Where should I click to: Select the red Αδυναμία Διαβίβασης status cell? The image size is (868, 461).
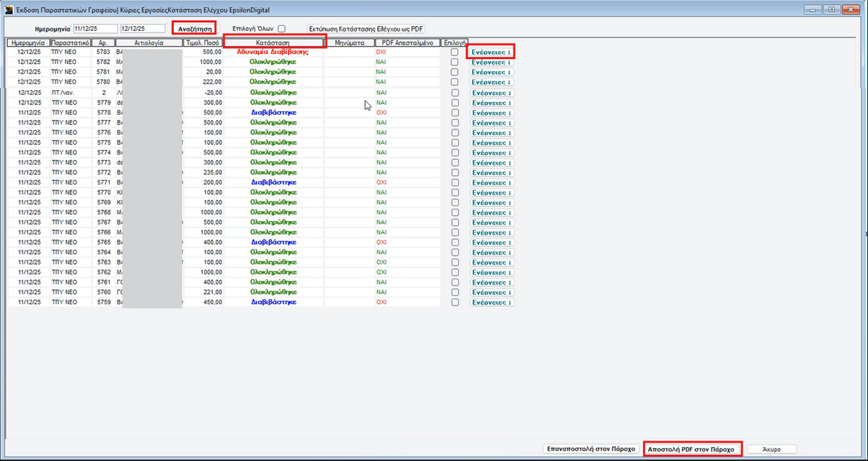point(273,52)
